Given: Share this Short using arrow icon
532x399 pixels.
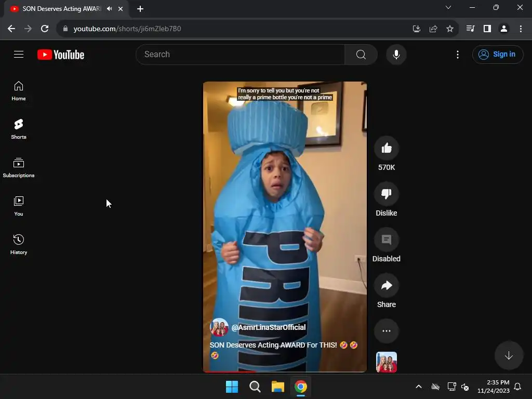Looking at the screenshot, I should coord(387,285).
